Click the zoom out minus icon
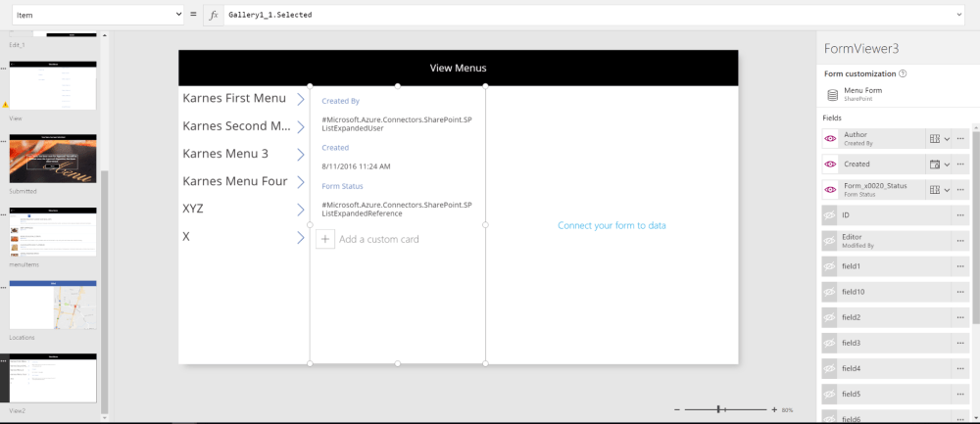This screenshot has height=424, width=980. pyautogui.click(x=677, y=409)
